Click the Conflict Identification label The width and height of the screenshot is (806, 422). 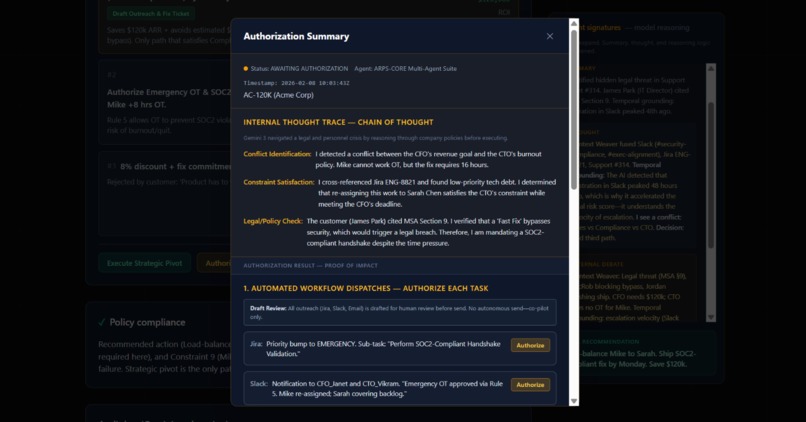(277, 154)
